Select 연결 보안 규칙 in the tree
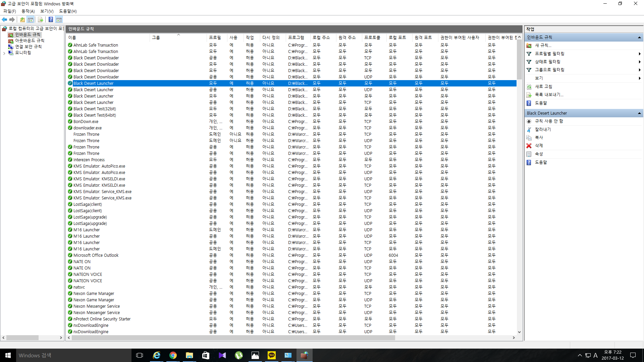This screenshot has height=362, width=644. [28, 47]
